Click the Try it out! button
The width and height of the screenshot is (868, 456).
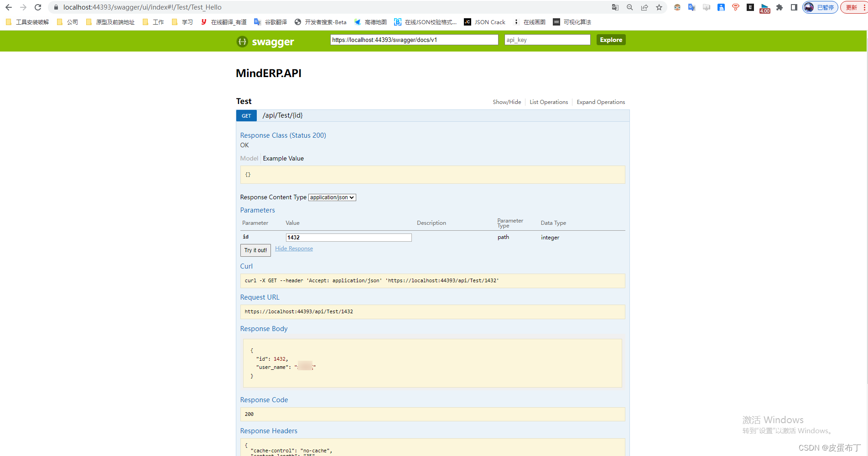255,250
